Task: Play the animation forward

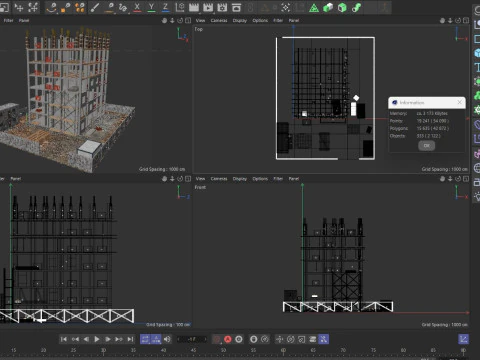Action: pos(97,339)
